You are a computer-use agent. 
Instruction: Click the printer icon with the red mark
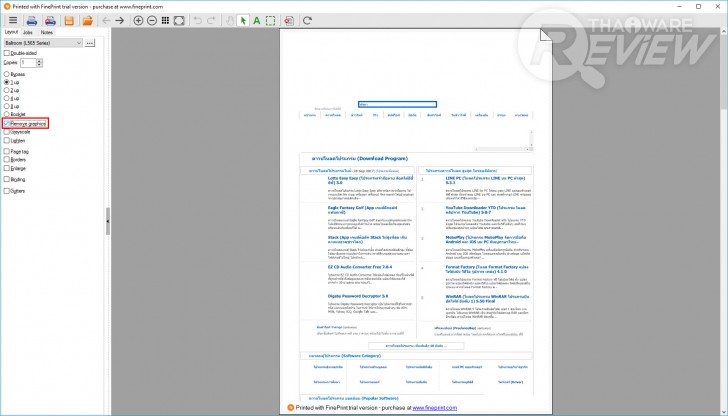(50, 20)
